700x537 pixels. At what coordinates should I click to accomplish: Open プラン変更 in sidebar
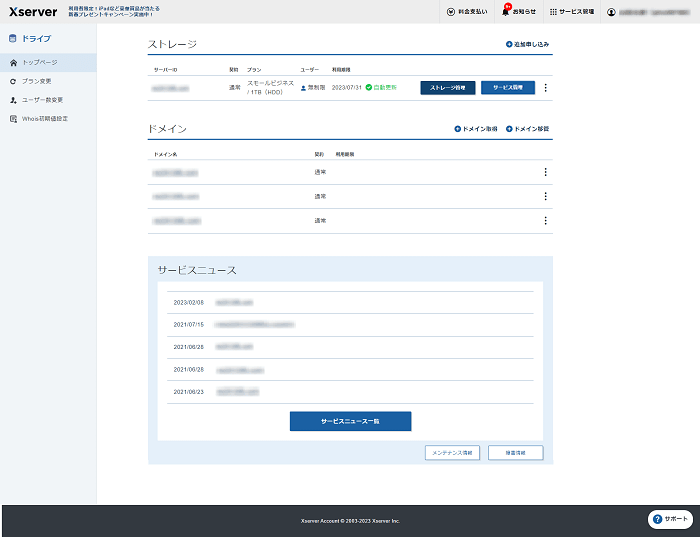click(37, 81)
